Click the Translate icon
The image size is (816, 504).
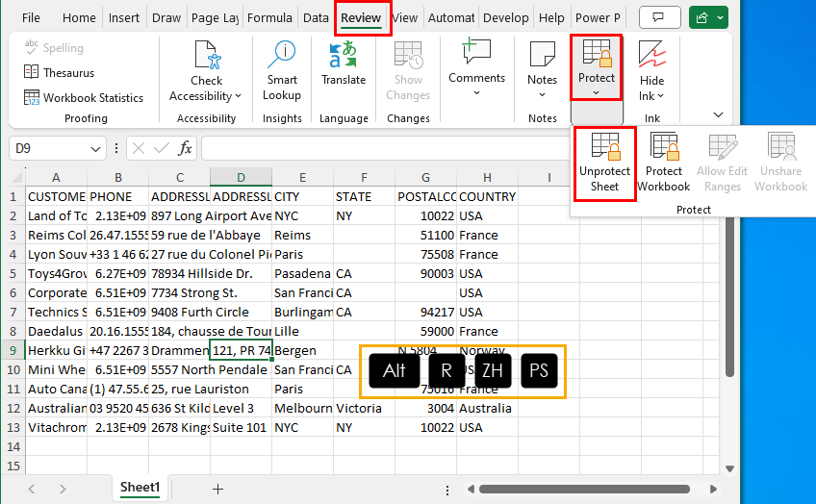(344, 54)
